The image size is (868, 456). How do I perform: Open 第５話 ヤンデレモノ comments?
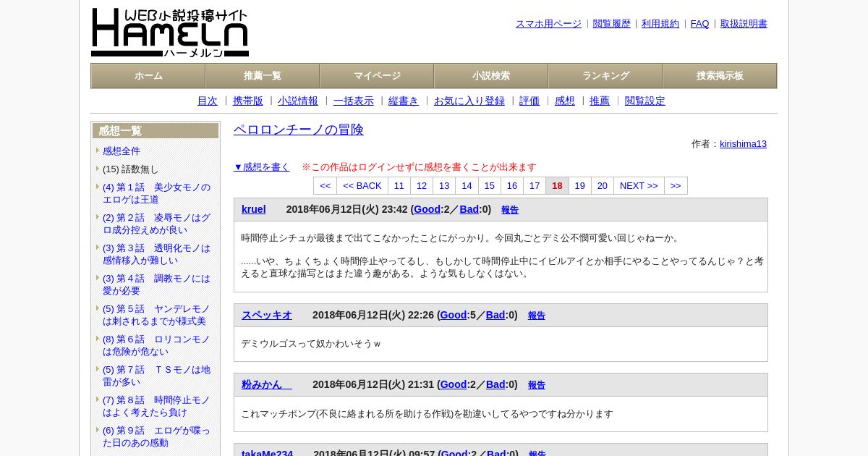(x=156, y=315)
